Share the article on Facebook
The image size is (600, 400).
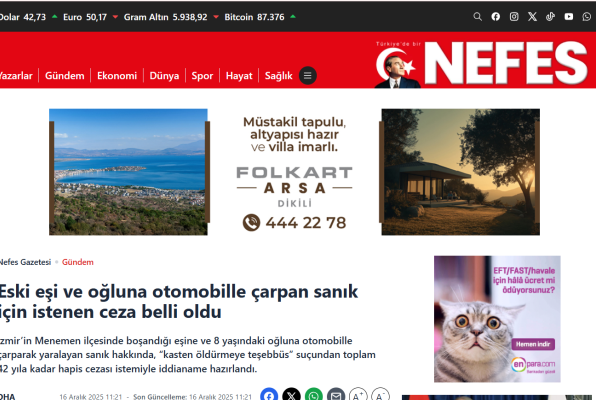pos(269,395)
